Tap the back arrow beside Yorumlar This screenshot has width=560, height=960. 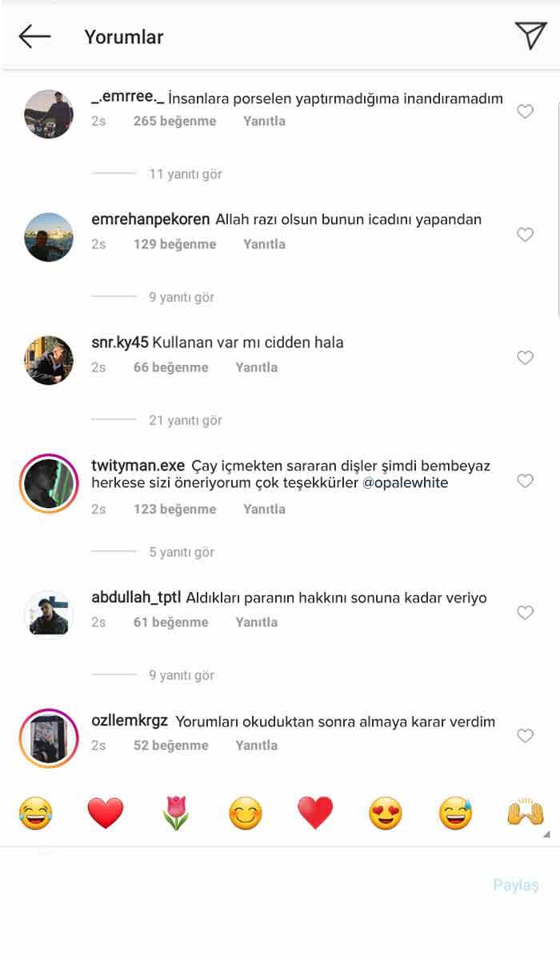(x=34, y=36)
